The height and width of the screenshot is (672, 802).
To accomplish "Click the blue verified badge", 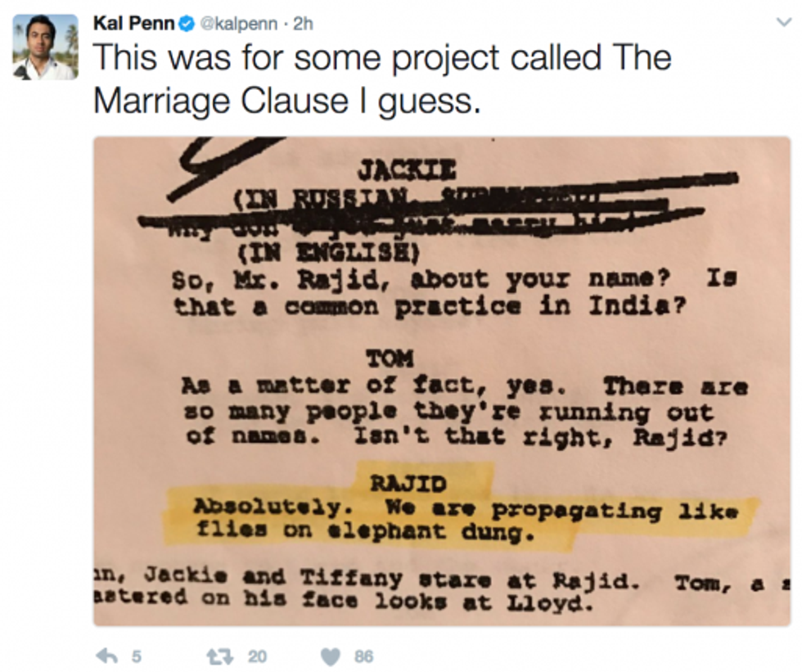I will 187,24.
